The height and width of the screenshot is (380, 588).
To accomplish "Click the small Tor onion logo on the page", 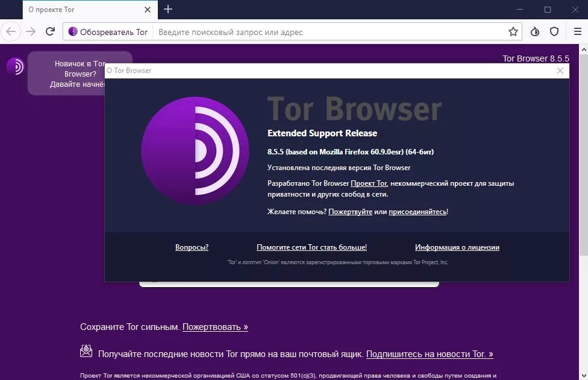I will [x=16, y=66].
